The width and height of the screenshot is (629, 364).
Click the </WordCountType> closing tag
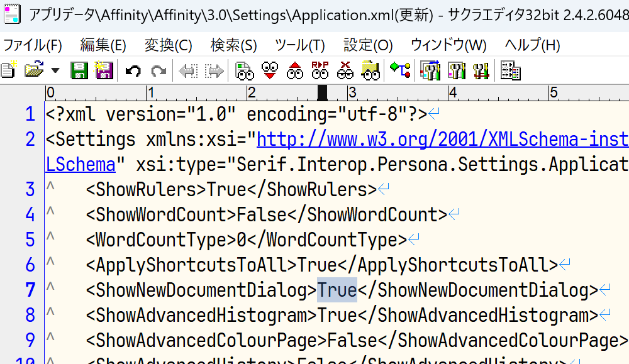coord(327,240)
